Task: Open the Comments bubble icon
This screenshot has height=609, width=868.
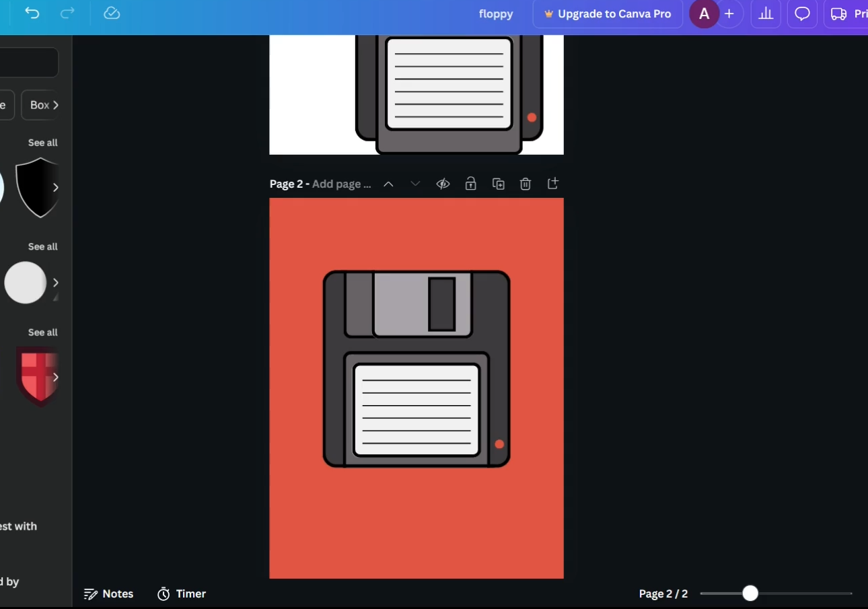Action: (x=802, y=13)
